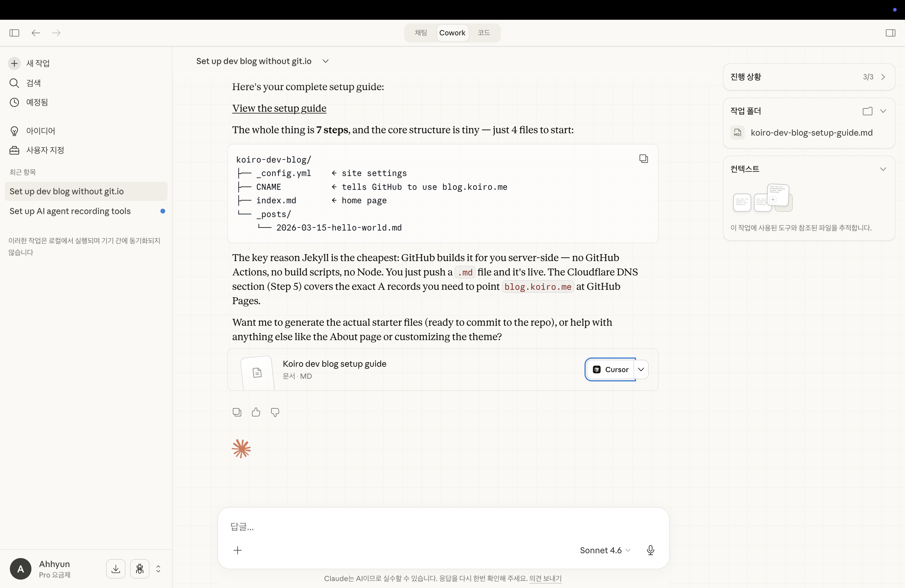Click the back navigation arrow
Image resolution: width=905 pixels, height=588 pixels.
pyautogui.click(x=36, y=33)
